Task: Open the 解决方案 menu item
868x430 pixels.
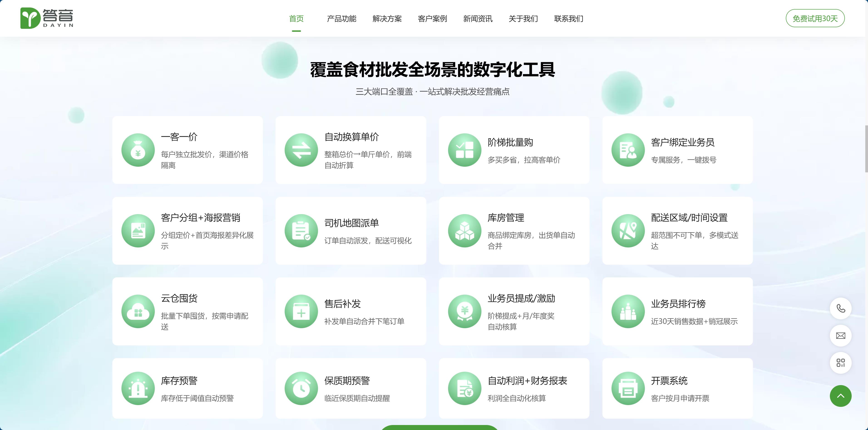Action: tap(387, 19)
